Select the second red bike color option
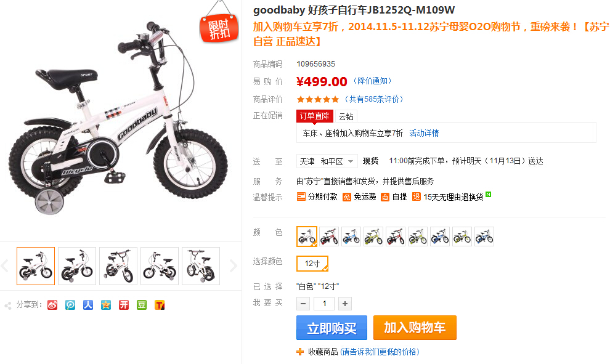The image size is (610, 364). click(x=396, y=237)
